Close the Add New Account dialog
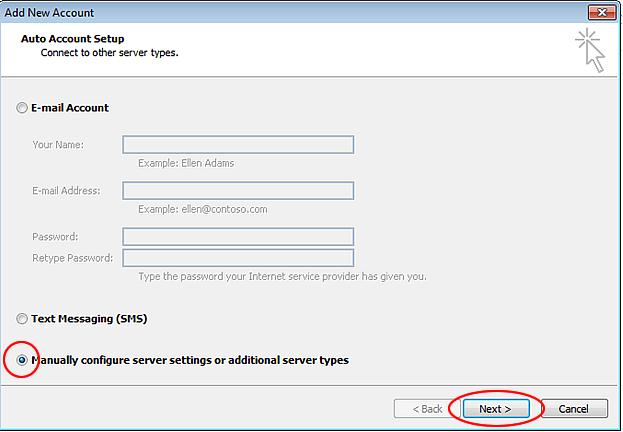 [x=599, y=12]
